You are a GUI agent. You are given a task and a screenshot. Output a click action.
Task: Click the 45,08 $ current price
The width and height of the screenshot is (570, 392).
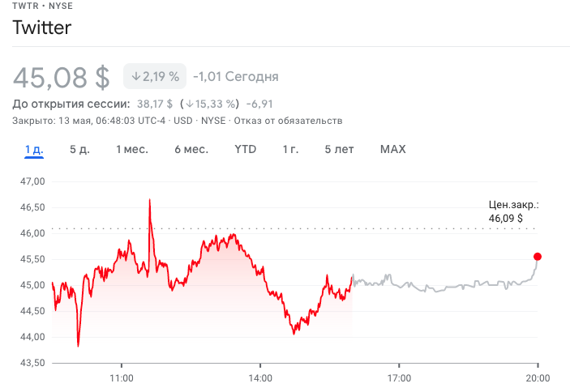(62, 77)
